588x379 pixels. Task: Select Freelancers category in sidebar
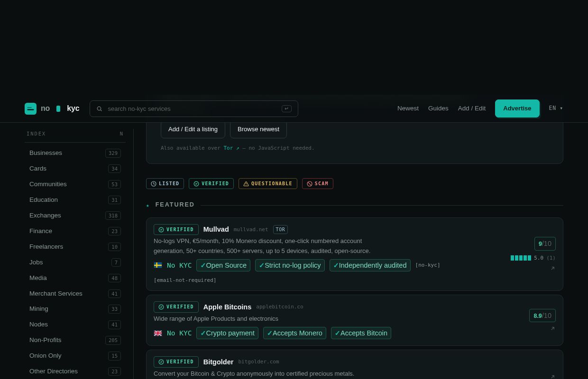(x=75, y=247)
